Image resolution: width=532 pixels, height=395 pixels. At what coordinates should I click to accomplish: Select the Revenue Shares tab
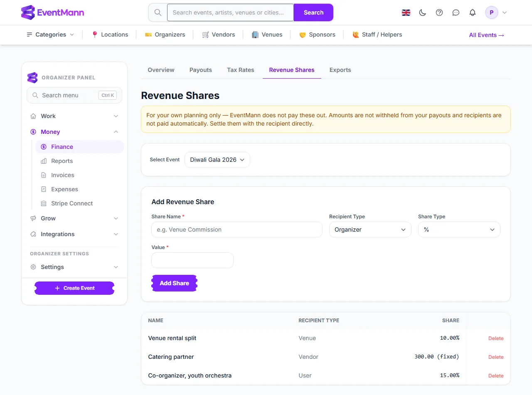click(292, 70)
